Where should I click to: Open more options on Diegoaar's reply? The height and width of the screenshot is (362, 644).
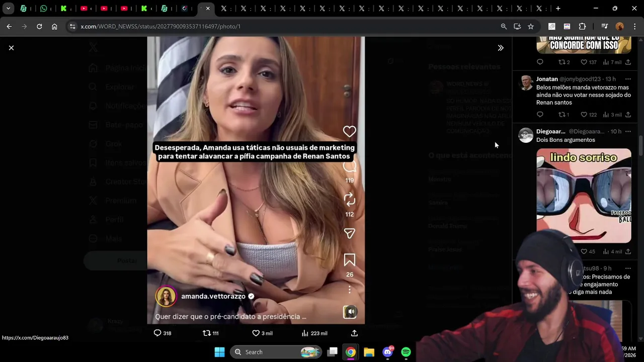point(628,131)
